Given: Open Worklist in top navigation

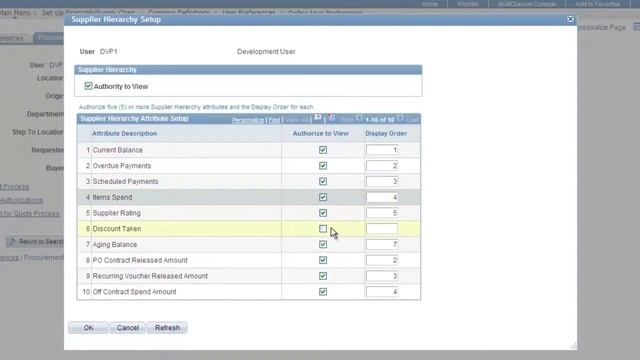Looking at the screenshot, I should [x=468, y=4].
